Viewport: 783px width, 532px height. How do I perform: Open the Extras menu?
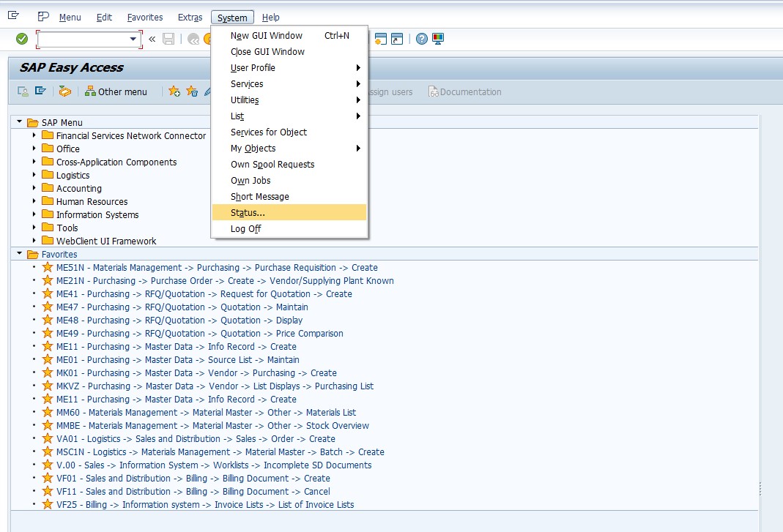tap(190, 18)
